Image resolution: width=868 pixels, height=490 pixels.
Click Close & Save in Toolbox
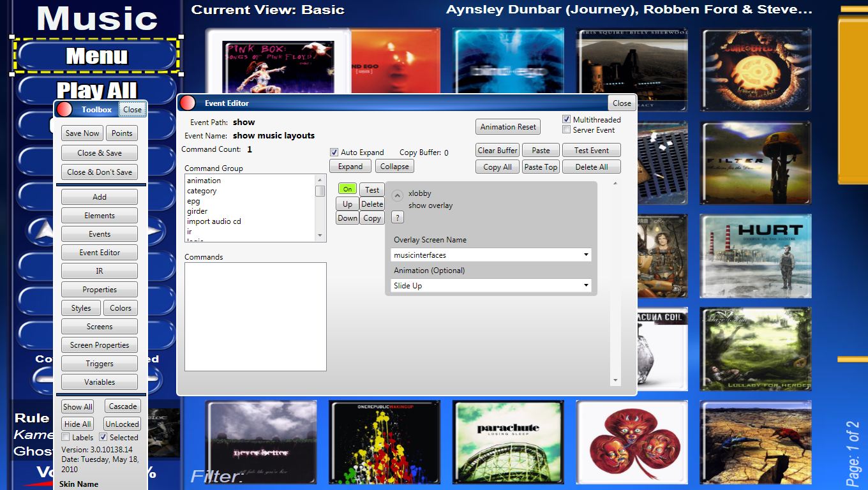point(100,153)
